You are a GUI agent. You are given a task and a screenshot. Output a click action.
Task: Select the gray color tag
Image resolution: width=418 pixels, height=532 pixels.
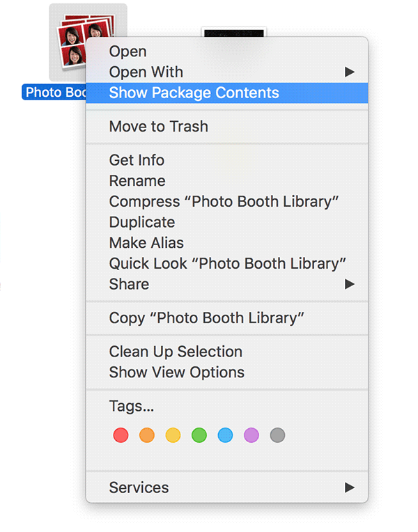tap(277, 436)
